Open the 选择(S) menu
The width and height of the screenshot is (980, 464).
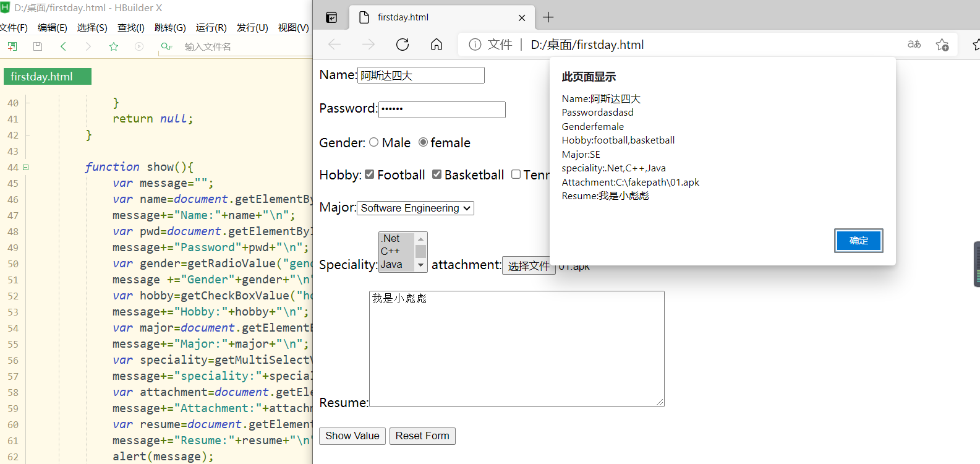(92, 27)
